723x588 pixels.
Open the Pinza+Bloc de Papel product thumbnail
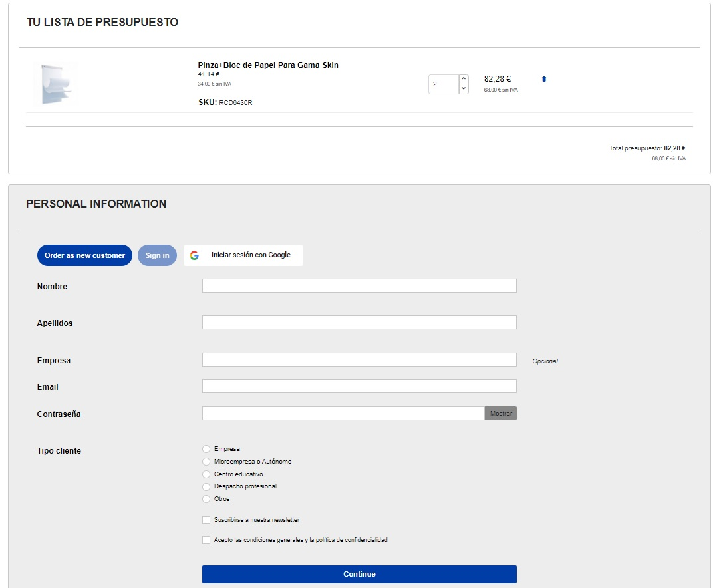click(x=55, y=85)
